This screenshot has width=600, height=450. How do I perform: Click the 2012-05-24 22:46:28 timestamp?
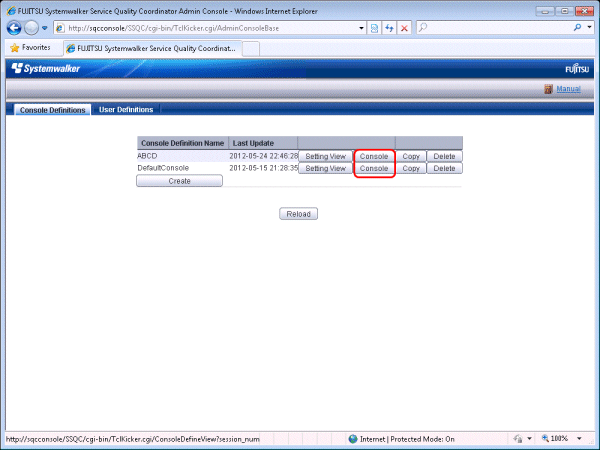point(263,156)
